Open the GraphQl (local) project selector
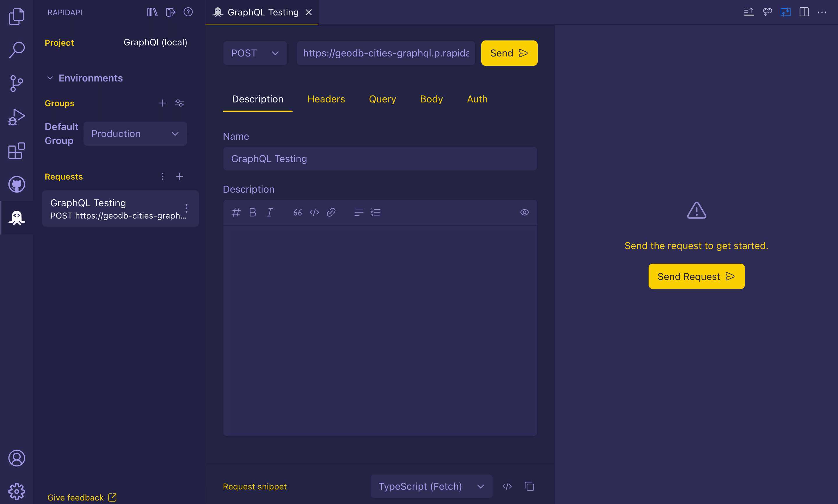The height and width of the screenshot is (504, 838). click(155, 42)
